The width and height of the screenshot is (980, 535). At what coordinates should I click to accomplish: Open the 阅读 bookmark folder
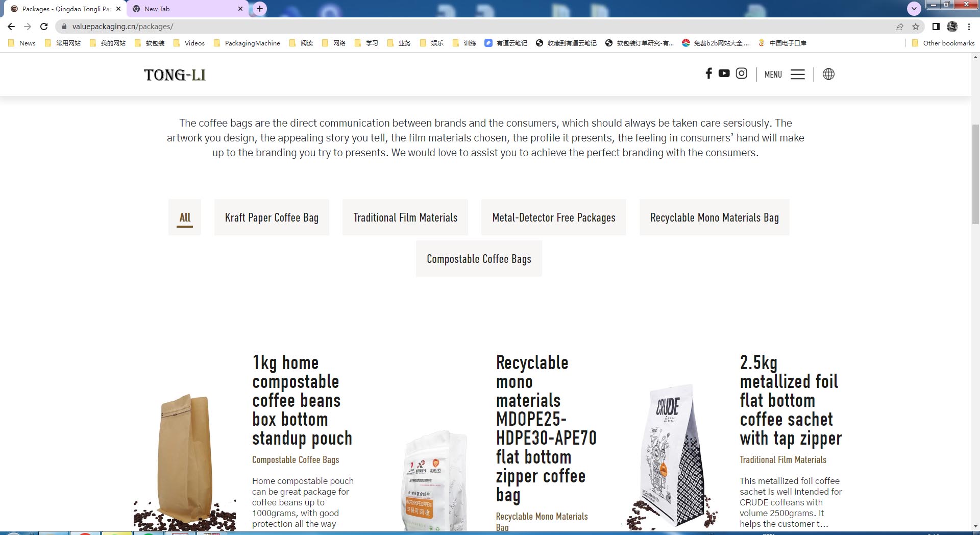pyautogui.click(x=301, y=43)
